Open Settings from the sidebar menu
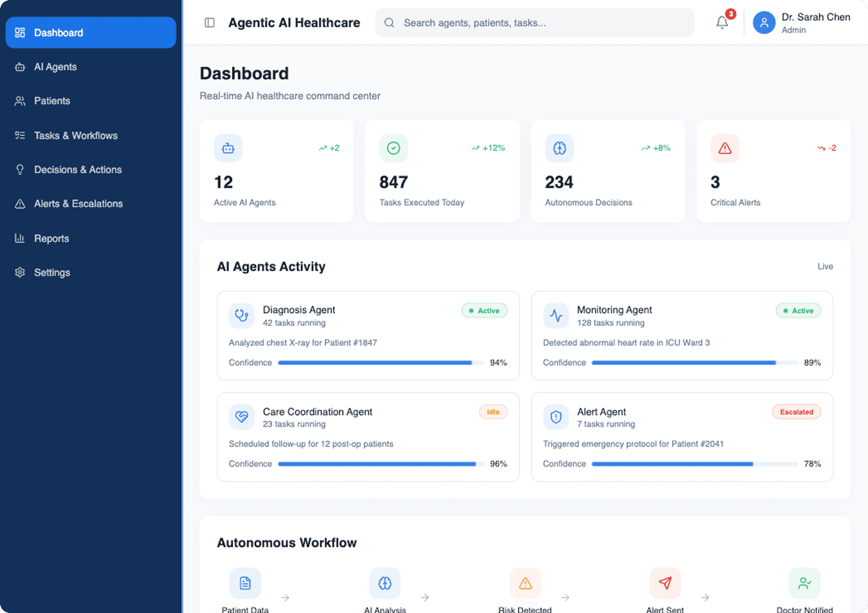Image resolution: width=868 pixels, height=613 pixels. (x=20, y=272)
